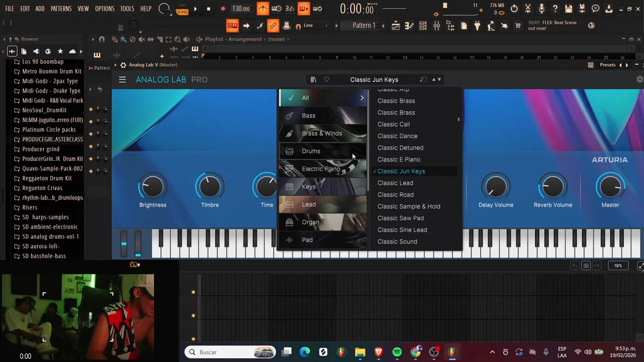The width and height of the screenshot is (644, 362).
Task: Toggle PAT/SONG playback mode
Action: 182,9
